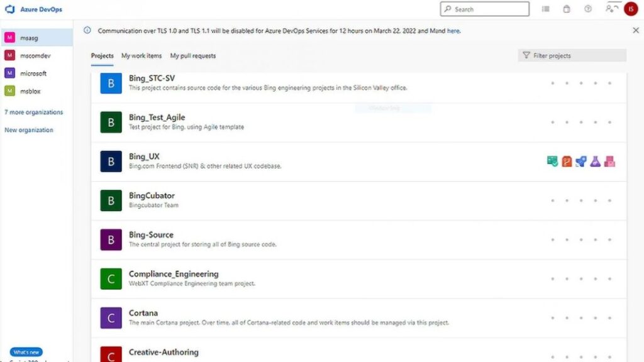This screenshot has height=362, width=644.
Task: Open the Marketplace shopping bag icon
Action: (565, 8)
